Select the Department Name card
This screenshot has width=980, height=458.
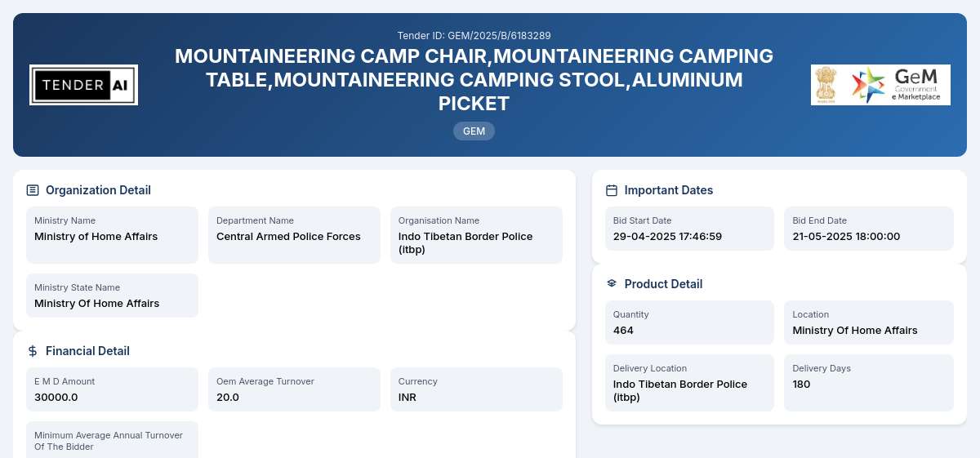tap(294, 235)
